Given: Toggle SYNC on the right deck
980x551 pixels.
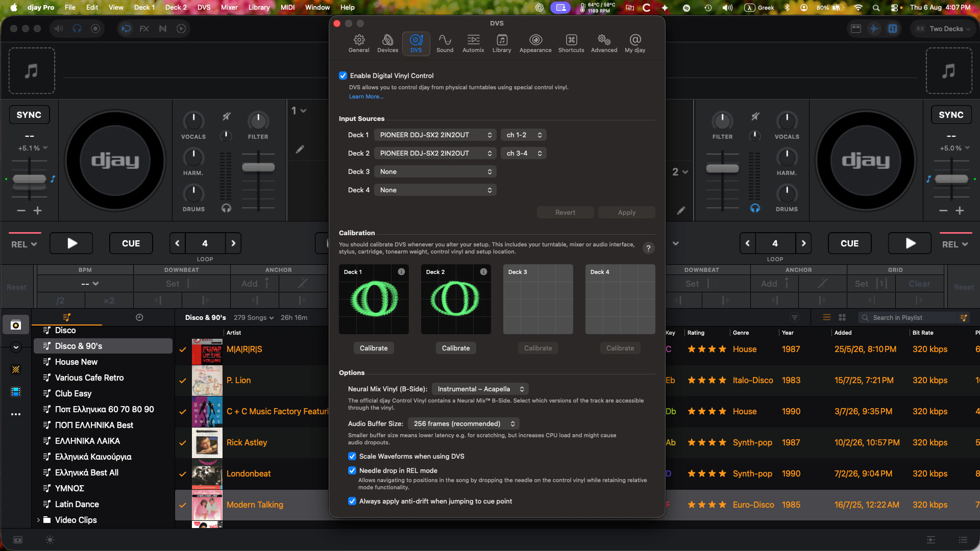Looking at the screenshot, I should [951, 115].
